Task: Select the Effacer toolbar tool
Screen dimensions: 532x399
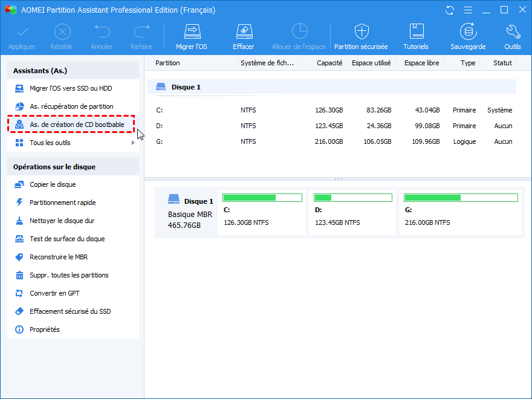Action: [243, 37]
